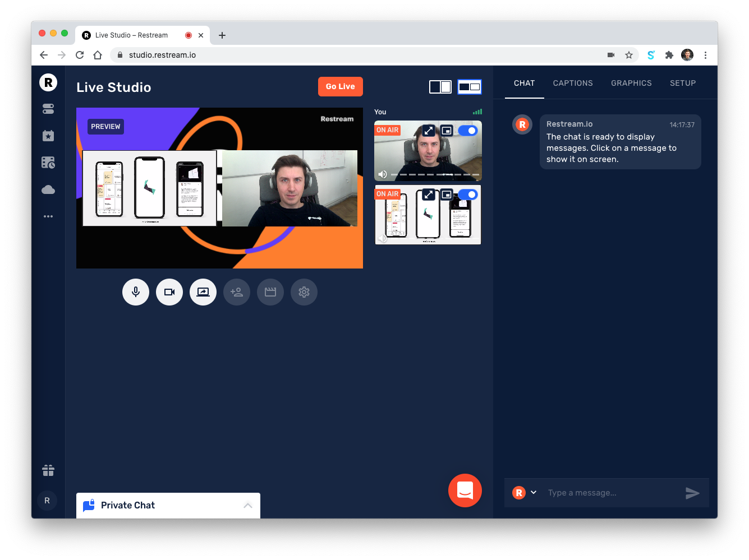Reload the studio.restream.io page
This screenshot has width=749, height=560.
click(x=80, y=55)
